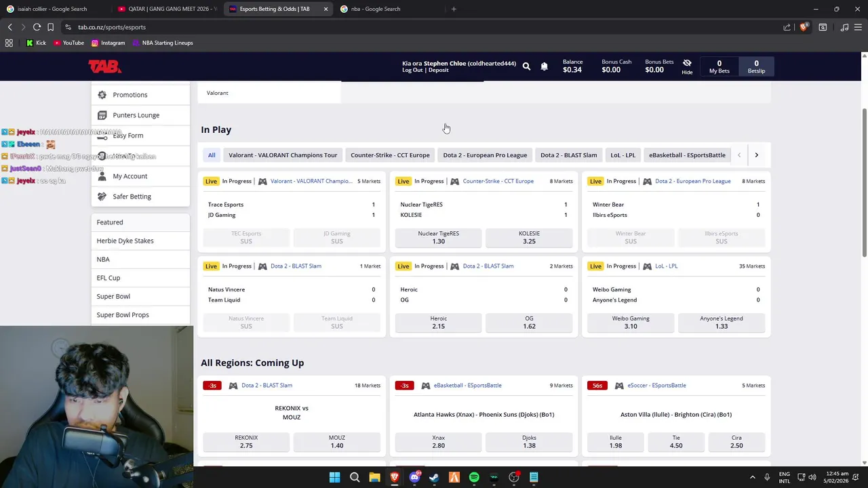The width and height of the screenshot is (868, 488).
Task: Open Kick bookmark
Action: (x=36, y=43)
